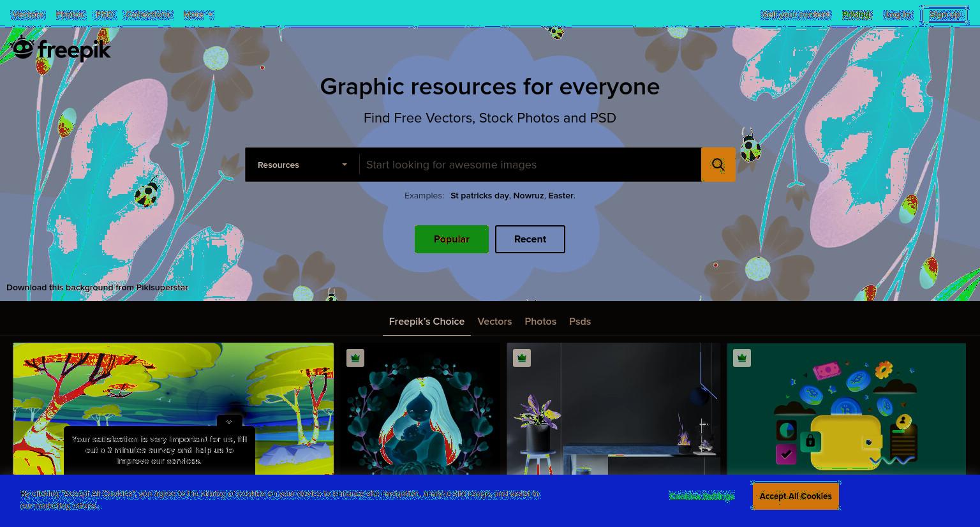Click the orange search magnifier button
This screenshot has height=527, width=980.
tap(718, 165)
